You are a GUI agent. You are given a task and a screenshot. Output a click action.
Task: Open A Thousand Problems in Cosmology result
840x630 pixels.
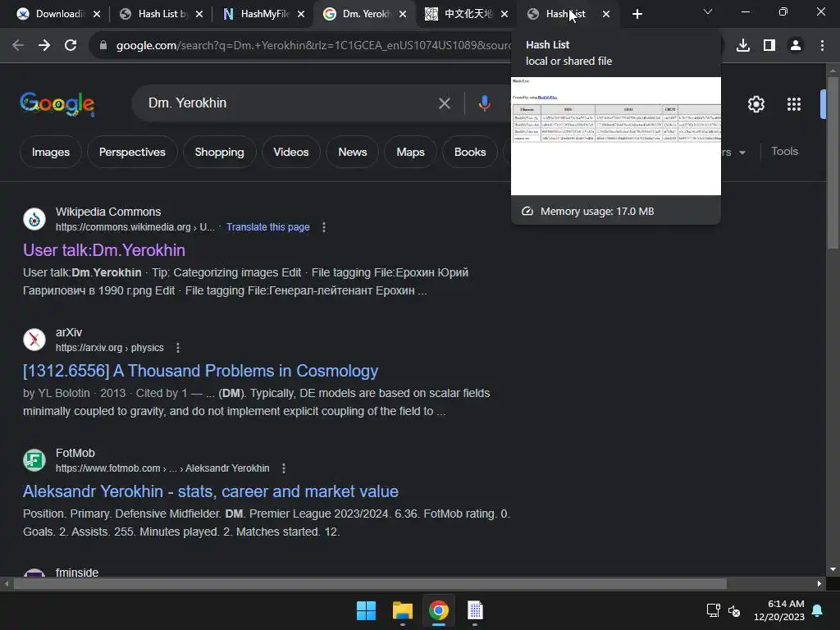[x=200, y=371]
